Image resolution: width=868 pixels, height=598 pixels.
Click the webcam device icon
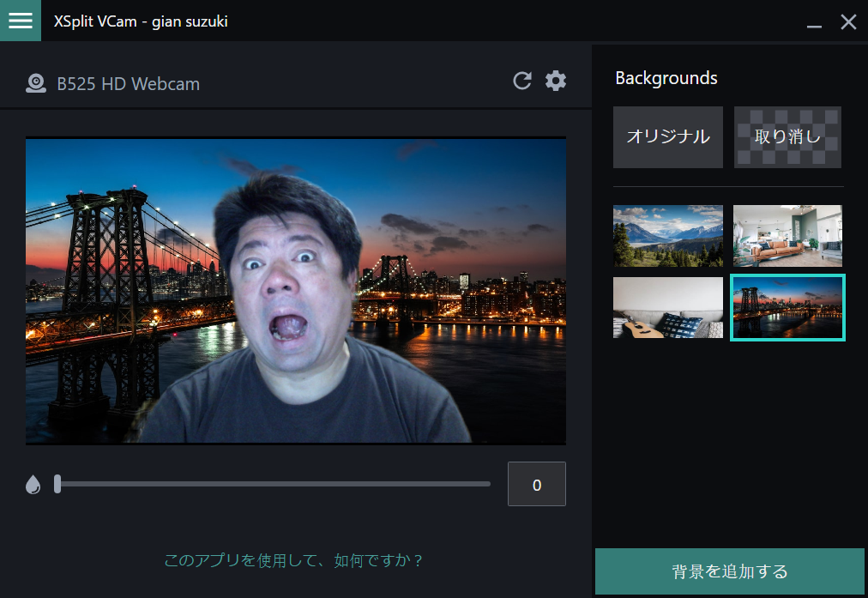pyautogui.click(x=36, y=82)
